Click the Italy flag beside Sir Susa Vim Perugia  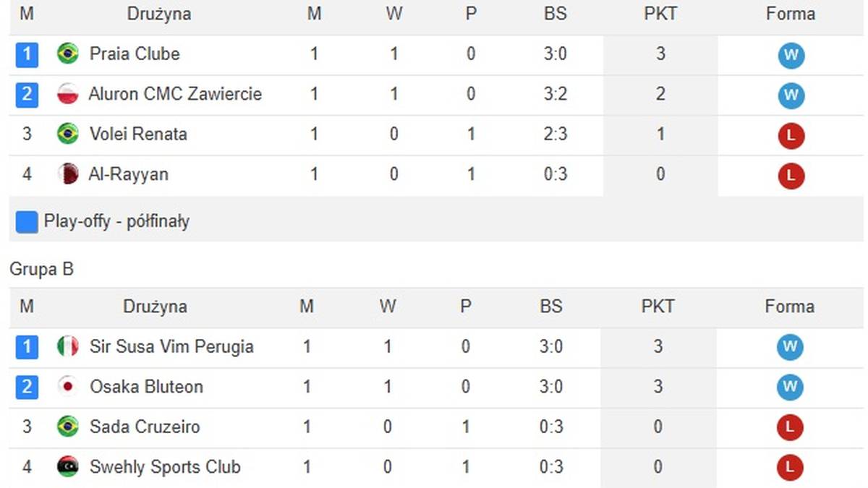(68, 347)
